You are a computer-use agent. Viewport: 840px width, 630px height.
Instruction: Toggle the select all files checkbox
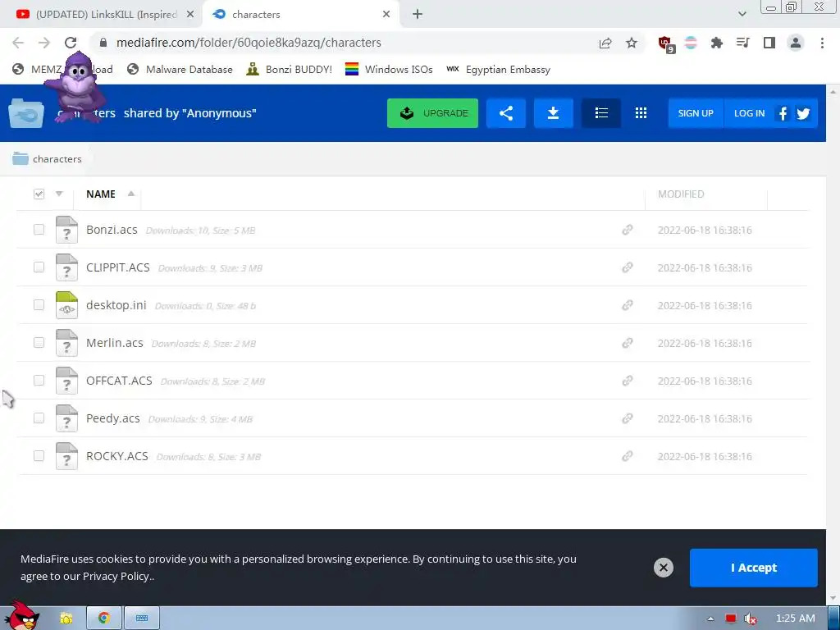tap(39, 194)
